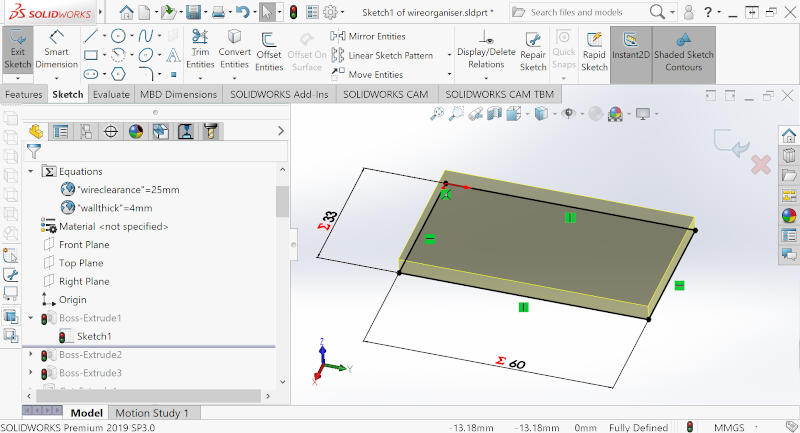800x433 pixels.
Task: Select the Circle sketch tool
Action: (118, 36)
